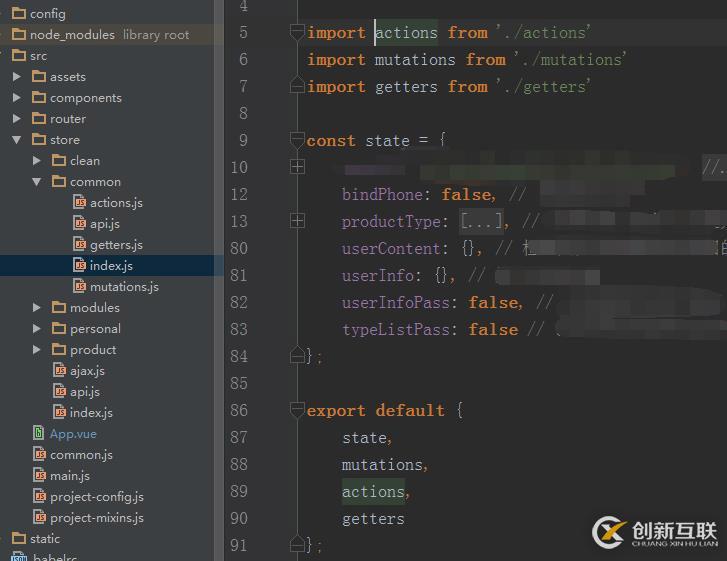
Task: Select the config folder icon
Action: coord(19,13)
